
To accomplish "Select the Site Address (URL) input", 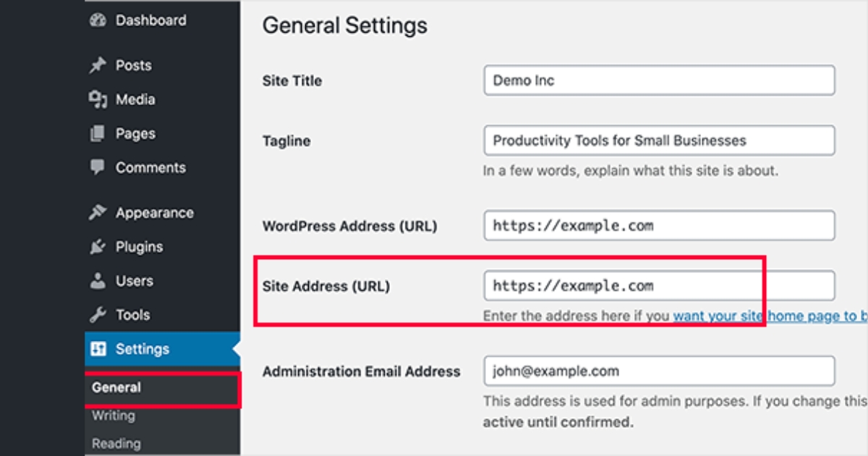I will (659, 286).
